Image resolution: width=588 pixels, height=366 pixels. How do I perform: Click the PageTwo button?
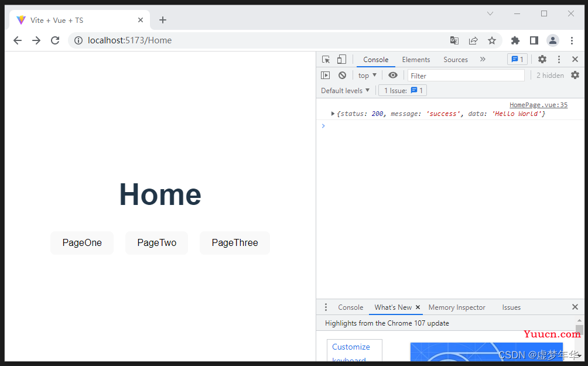coord(157,243)
